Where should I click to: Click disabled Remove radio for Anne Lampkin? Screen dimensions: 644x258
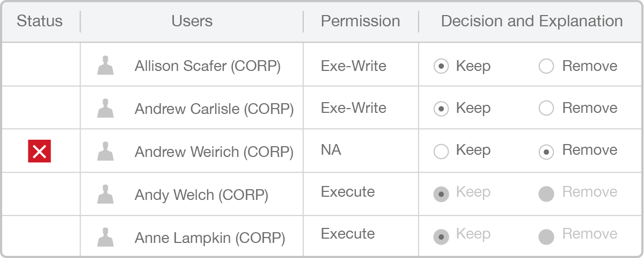(546, 236)
